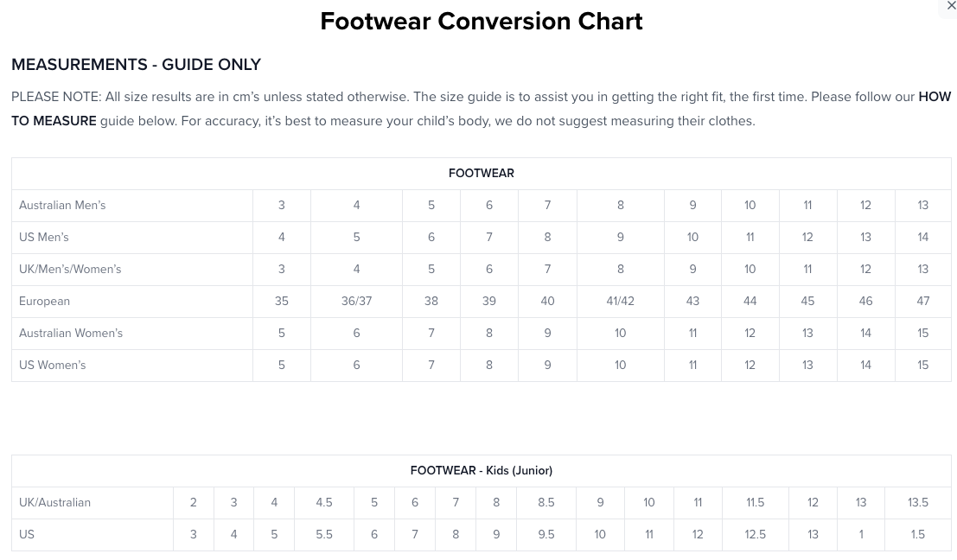Select the Australian Men's row label

pyautogui.click(x=62, y=206)
